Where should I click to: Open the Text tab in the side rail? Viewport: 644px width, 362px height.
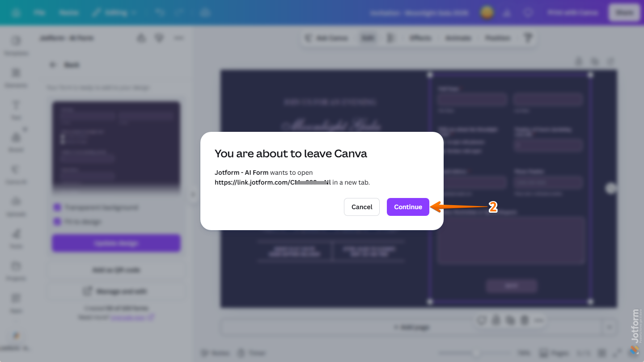click(16, 109)
